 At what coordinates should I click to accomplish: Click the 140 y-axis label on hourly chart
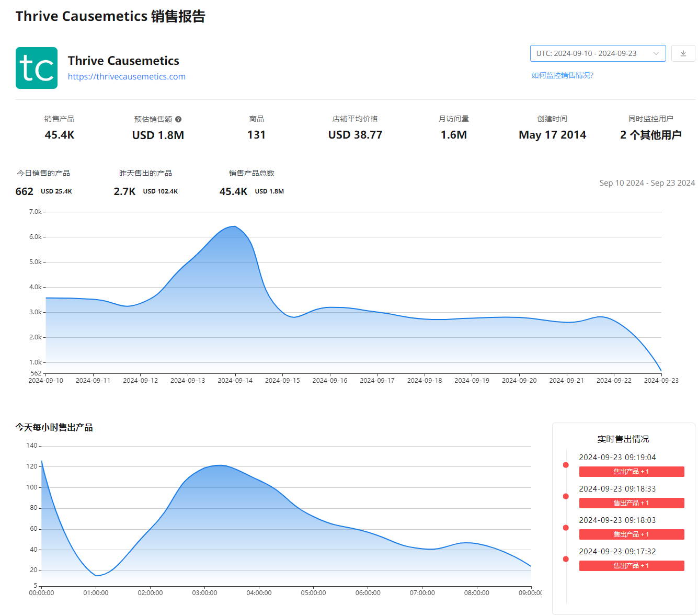point(32,446)
